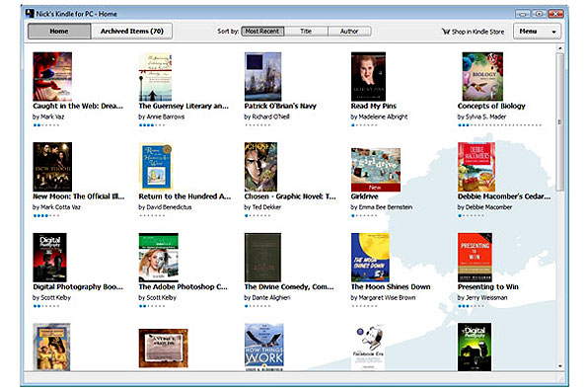Open Debbie Macomber's Cedar Cove cover
This screenshot has width=588, height=391.
[477, 167]
